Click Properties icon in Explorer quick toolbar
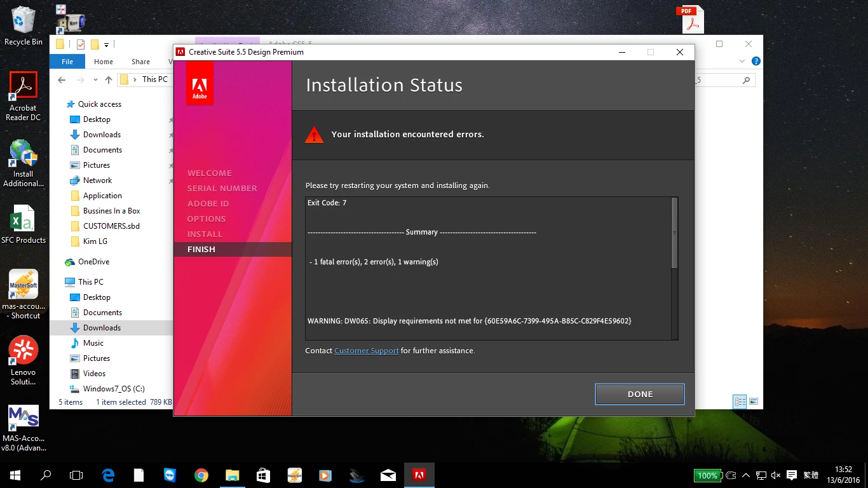The height and width of the screenshot is (488, 868). click(x=81, y=44)
